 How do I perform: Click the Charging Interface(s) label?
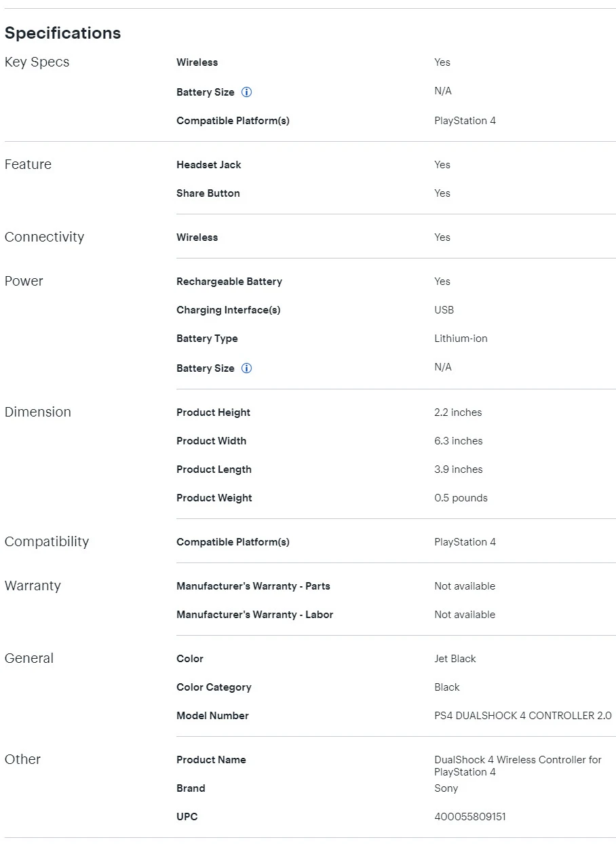click(x=229, y=310)
